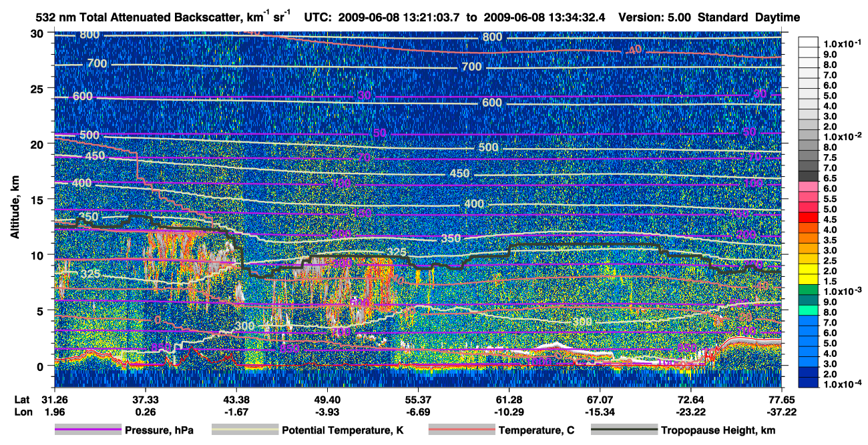Screen dimensions: 868x445
Task: Click the Pressure, hPa legend label
Action: coord(159,431)
